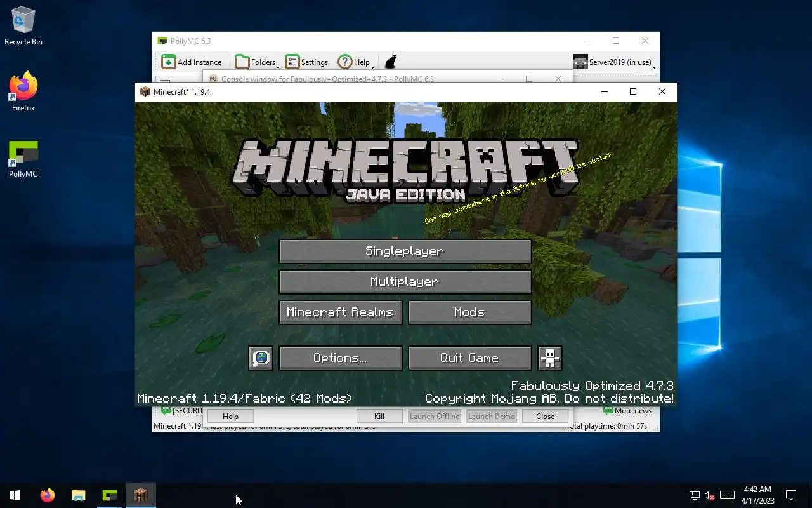This screenshot has height=508, width=812.
Task: Open the notification center icon
Action: 791,495
